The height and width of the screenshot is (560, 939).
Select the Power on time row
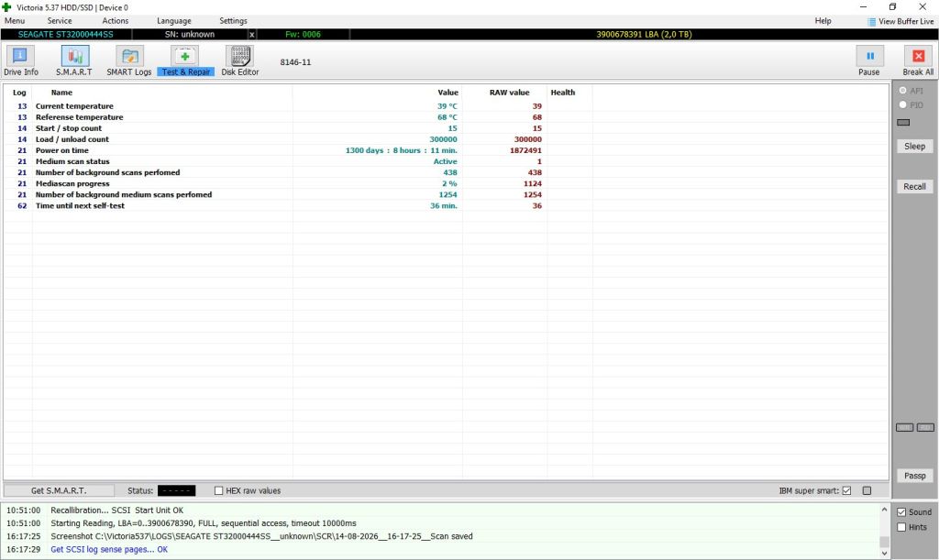tap(446, 150)
